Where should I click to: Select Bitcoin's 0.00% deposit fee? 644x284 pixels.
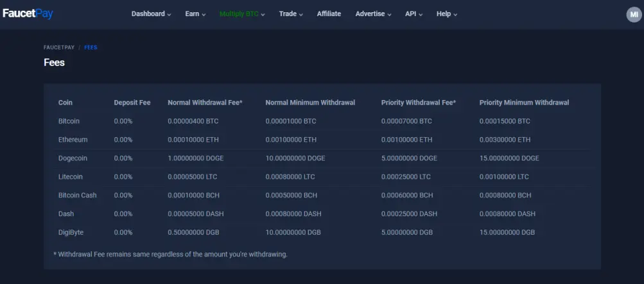pos(123,121)
